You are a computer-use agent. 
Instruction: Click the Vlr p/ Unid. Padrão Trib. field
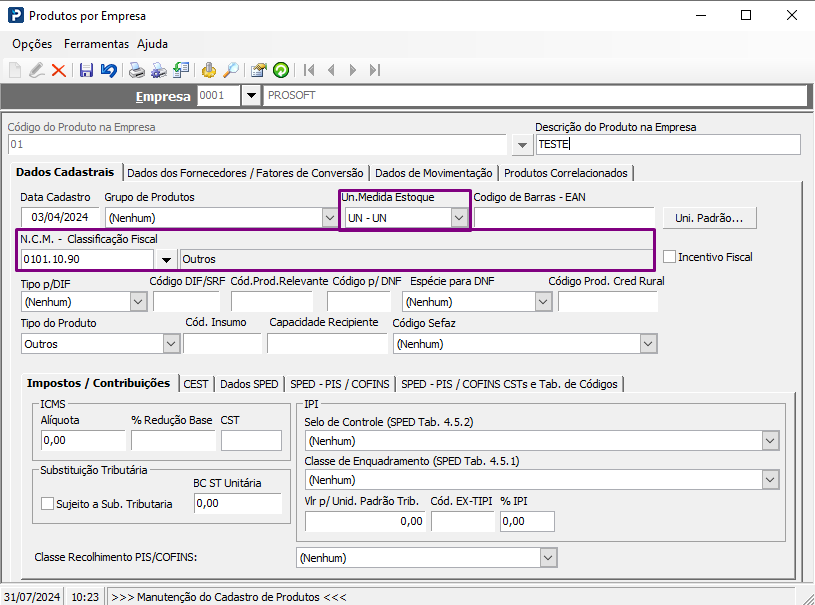pos(365,521)
